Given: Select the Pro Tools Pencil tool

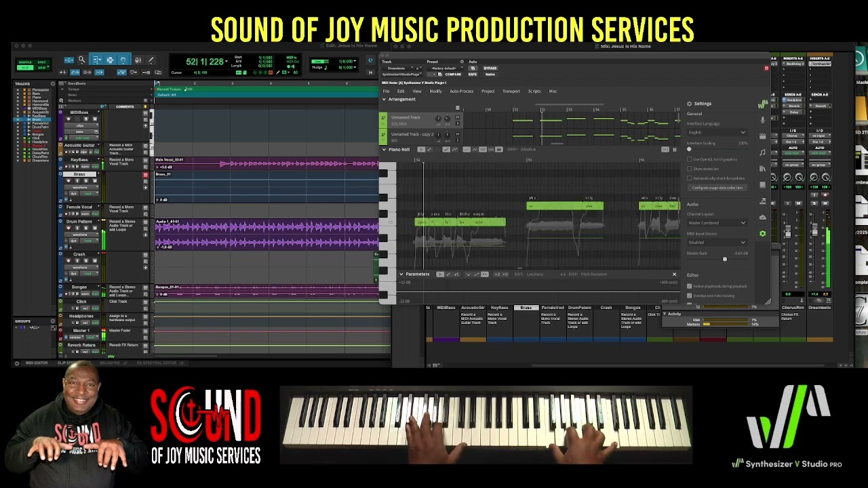Looking at the screenshot, I should tap(151, 60).
